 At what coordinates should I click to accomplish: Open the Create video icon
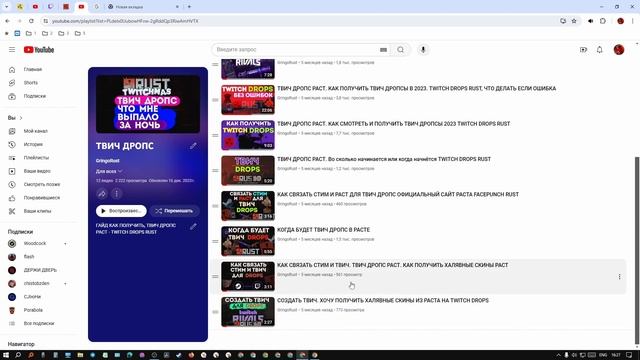[583, 49]
